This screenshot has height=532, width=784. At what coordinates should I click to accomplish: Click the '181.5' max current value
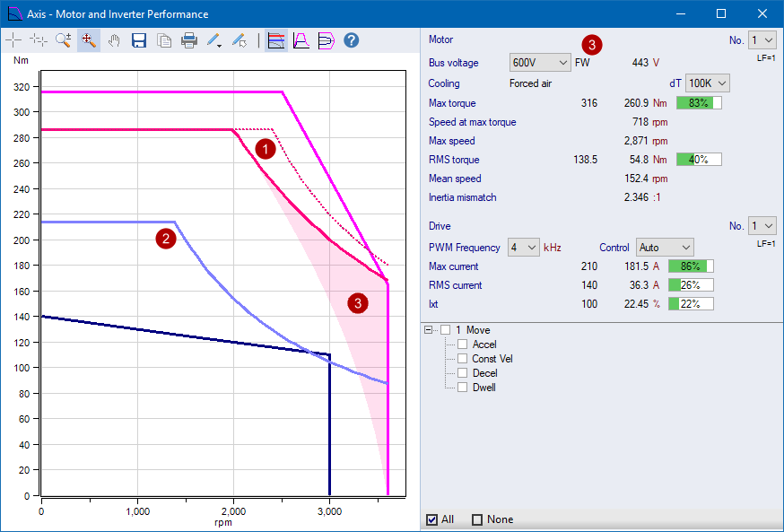(636, 266)
